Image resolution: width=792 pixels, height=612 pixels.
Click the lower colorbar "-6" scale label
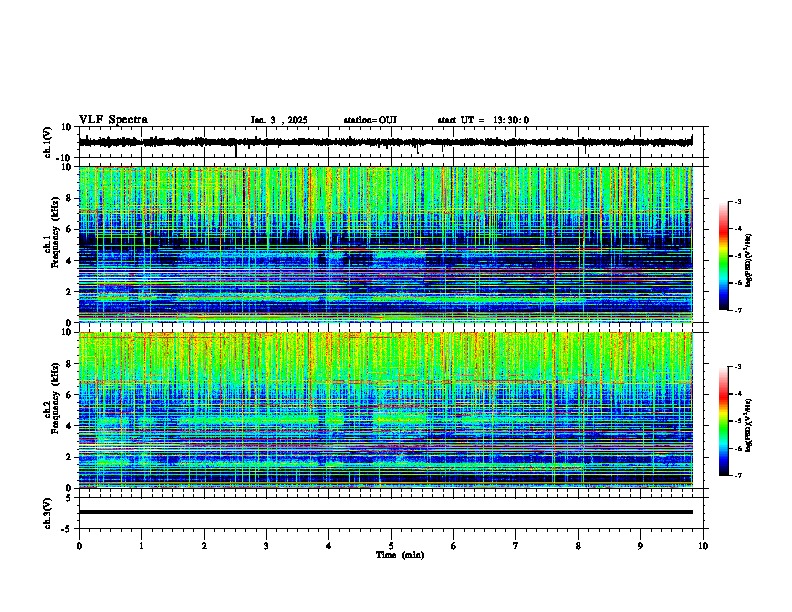[737, 448]
